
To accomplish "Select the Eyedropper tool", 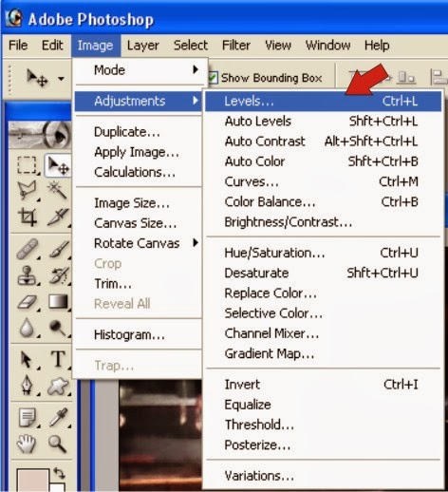I will 59,417.
